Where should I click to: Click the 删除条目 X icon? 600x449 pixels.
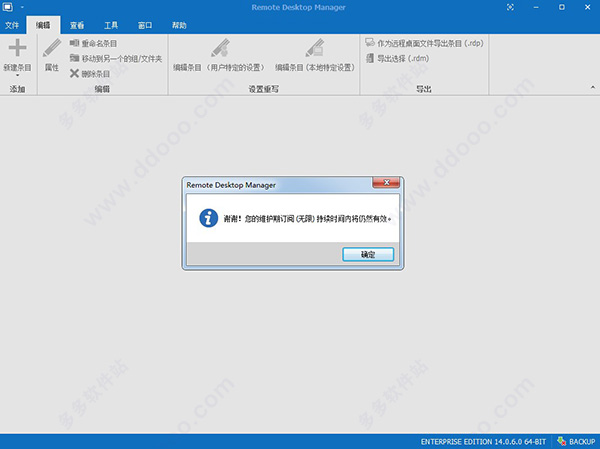point(74,73)
